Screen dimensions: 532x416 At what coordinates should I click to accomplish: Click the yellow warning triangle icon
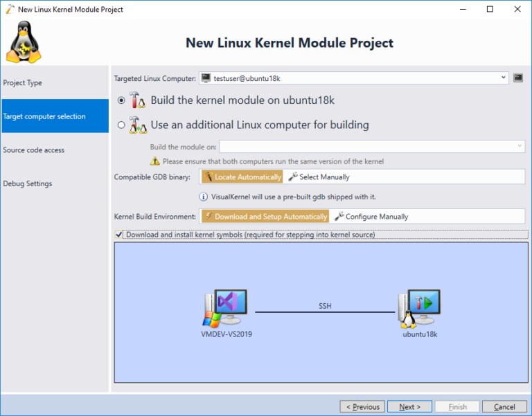[154, 161]
